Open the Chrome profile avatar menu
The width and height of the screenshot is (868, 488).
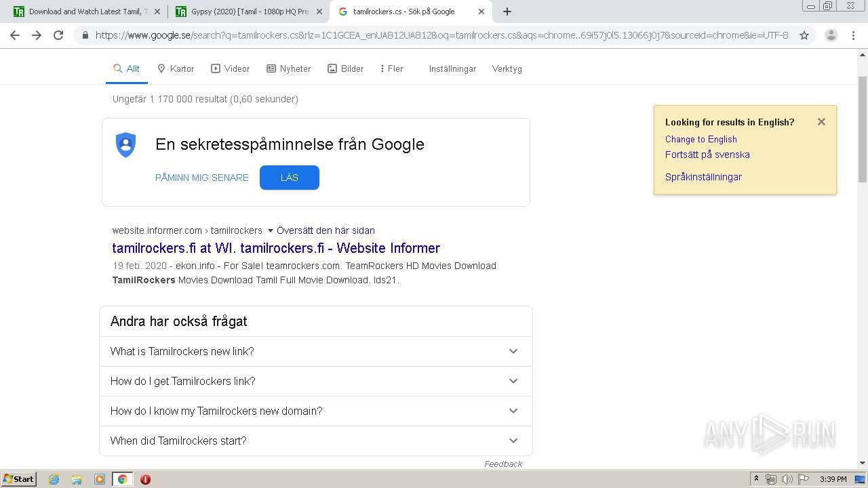[831, 35]
